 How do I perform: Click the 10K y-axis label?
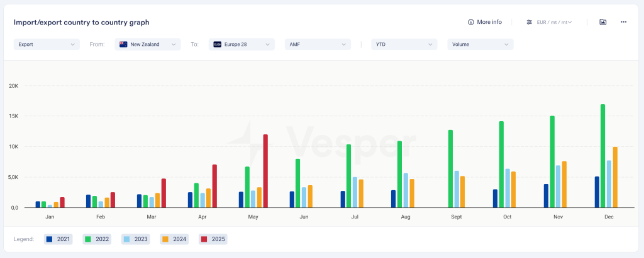pos(13,147)
